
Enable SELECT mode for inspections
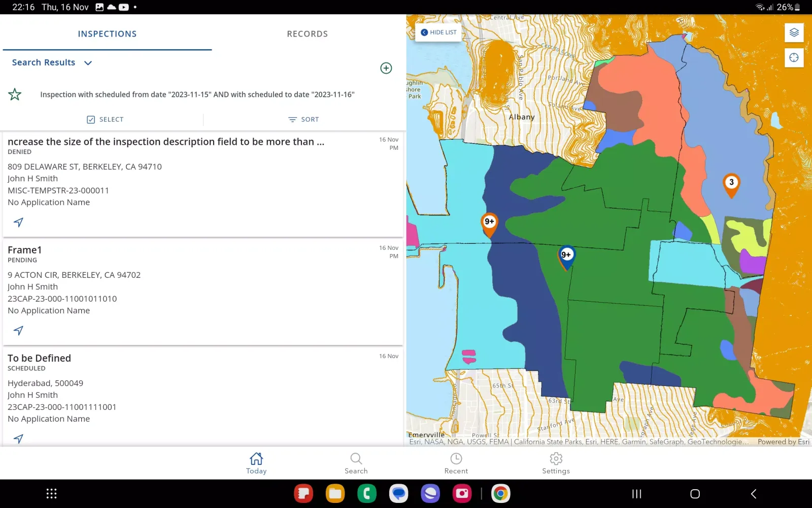pos(105,119)
